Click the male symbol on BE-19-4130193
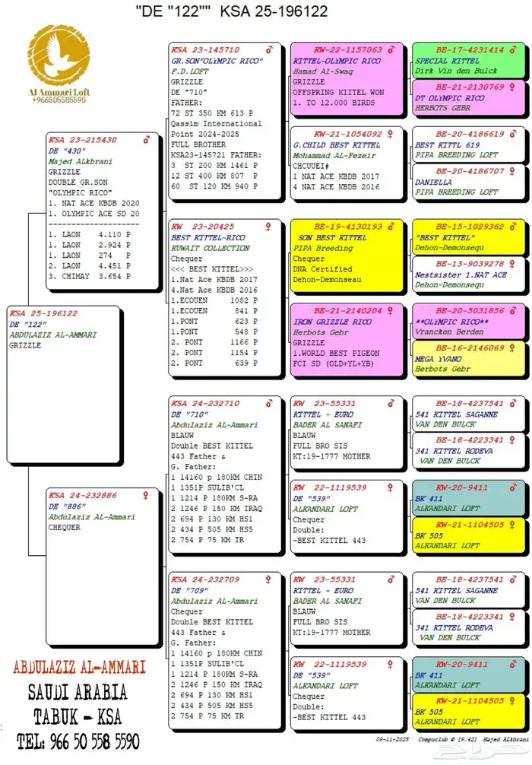Image resolution: width=532 pixels, height=765 pixels. (x=391, y=227)
